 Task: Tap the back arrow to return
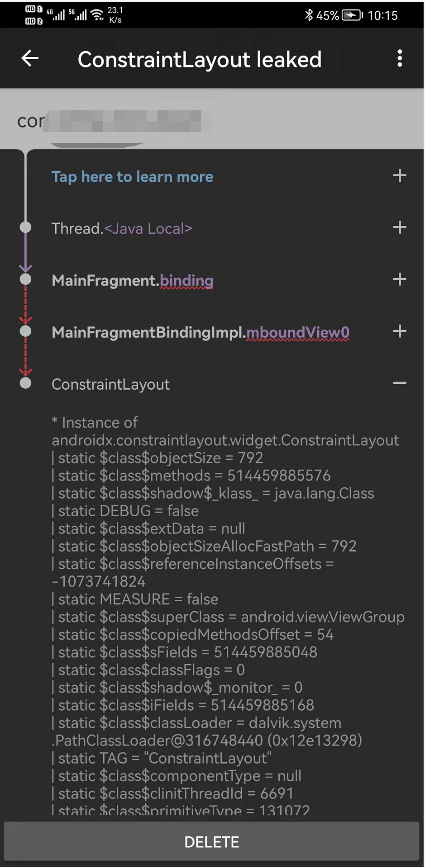pos(29,58)
